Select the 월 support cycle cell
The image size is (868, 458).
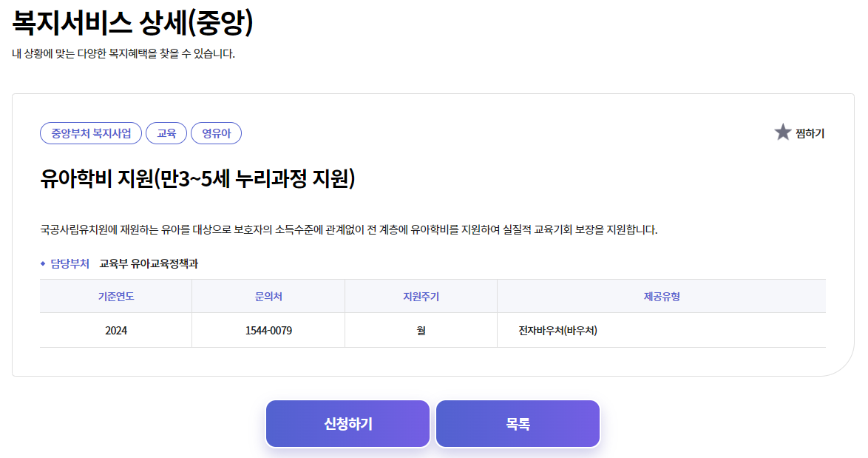(421, 329)
